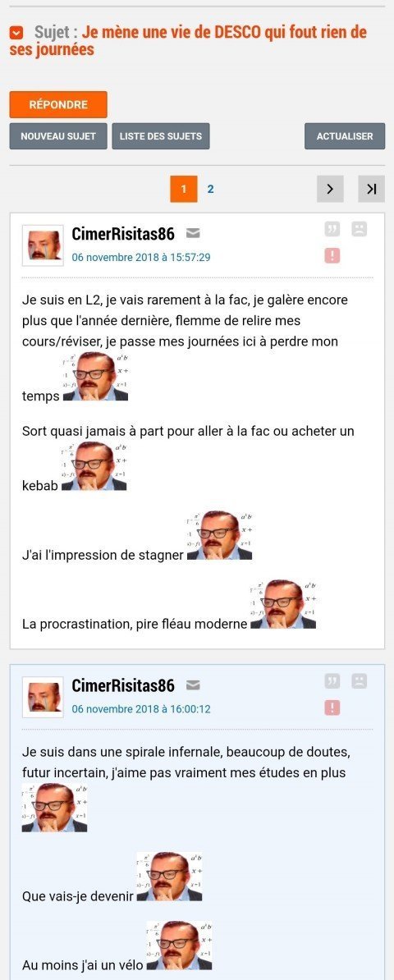Viewport: 394px width, 980px height.
Task: Select page 1 in pagination
Action: 183,189
